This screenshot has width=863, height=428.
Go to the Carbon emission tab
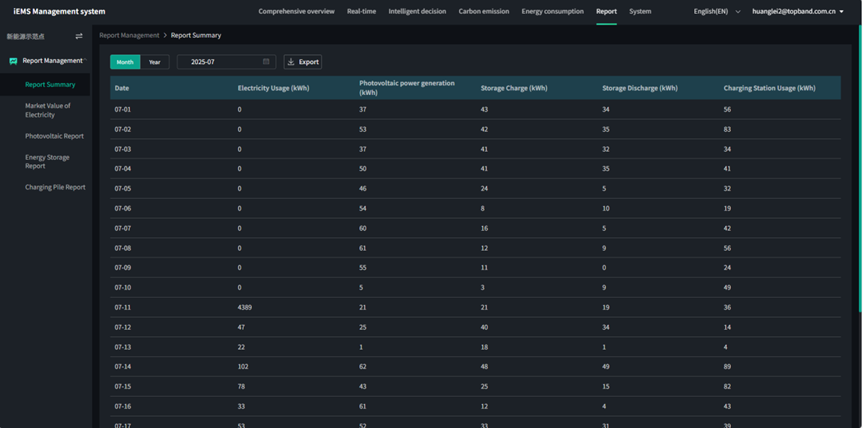(483, 12)
